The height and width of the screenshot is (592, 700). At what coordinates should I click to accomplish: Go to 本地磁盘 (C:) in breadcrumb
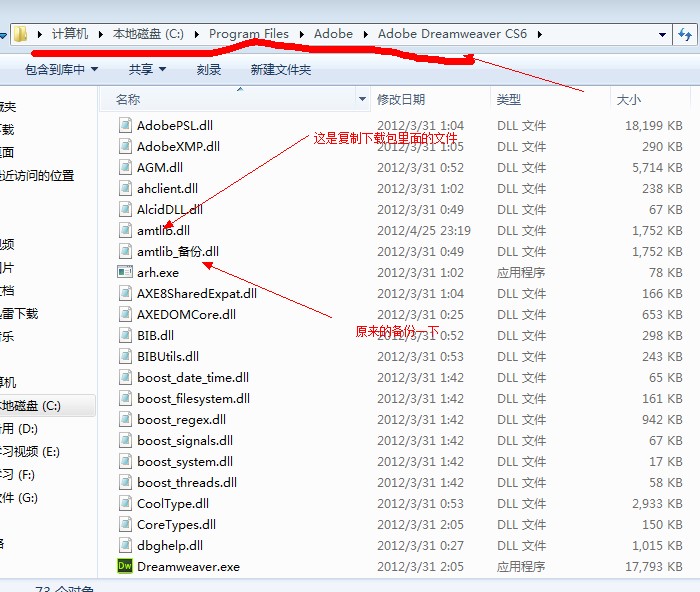click(x=148, y=34)
